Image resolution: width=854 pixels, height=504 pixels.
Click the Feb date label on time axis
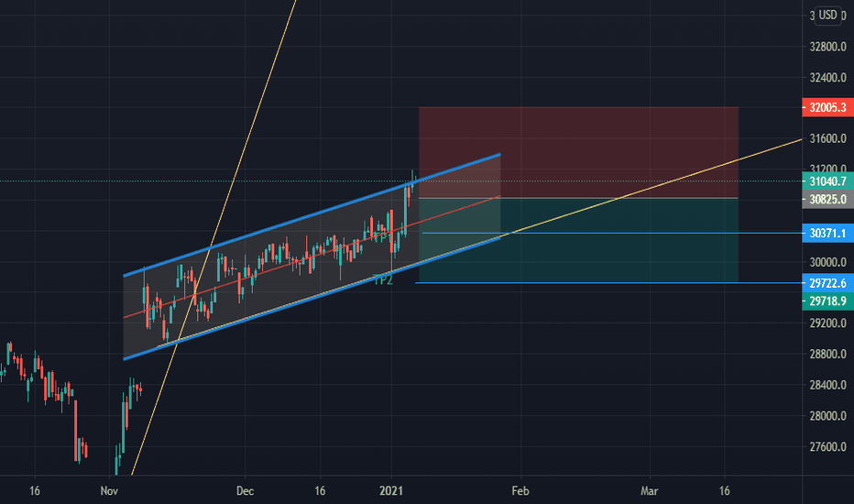[x=520, y=491]
